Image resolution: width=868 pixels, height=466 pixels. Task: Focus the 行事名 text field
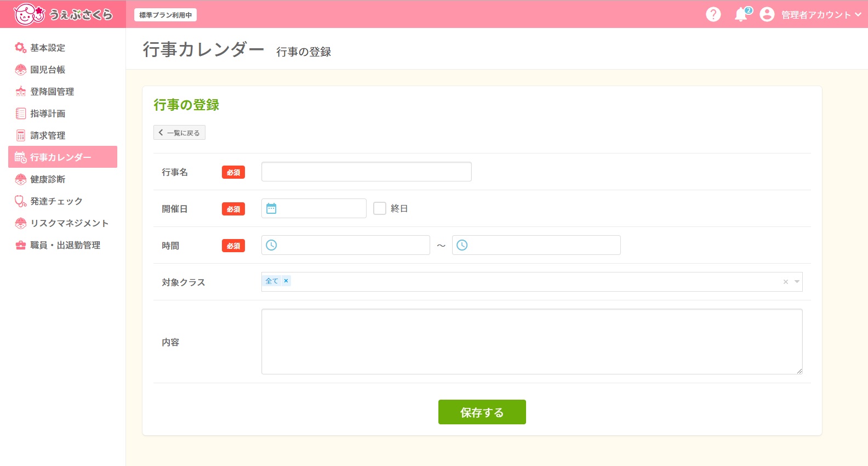pyautogui.click(x=367, y=172)
